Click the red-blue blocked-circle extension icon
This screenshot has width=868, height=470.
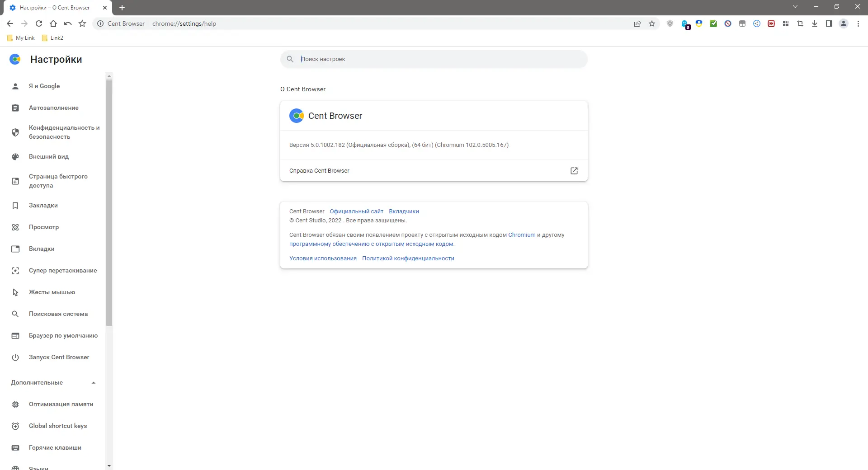(x=728, y=23)
